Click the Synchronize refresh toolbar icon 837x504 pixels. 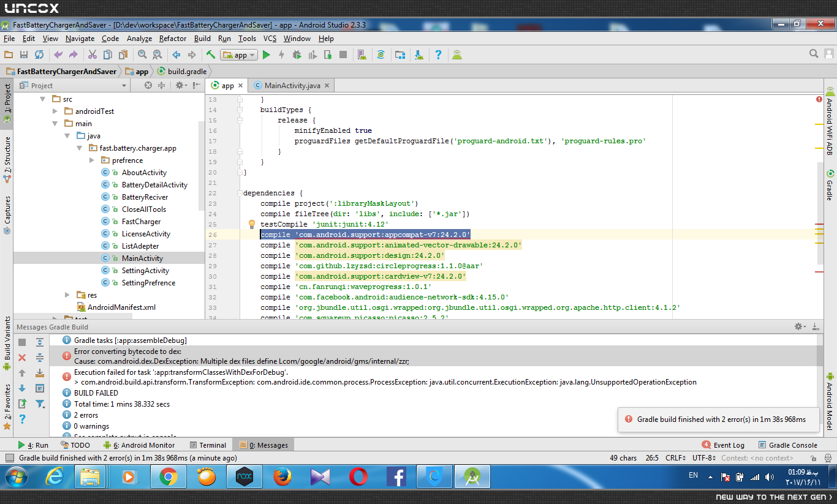39,55
